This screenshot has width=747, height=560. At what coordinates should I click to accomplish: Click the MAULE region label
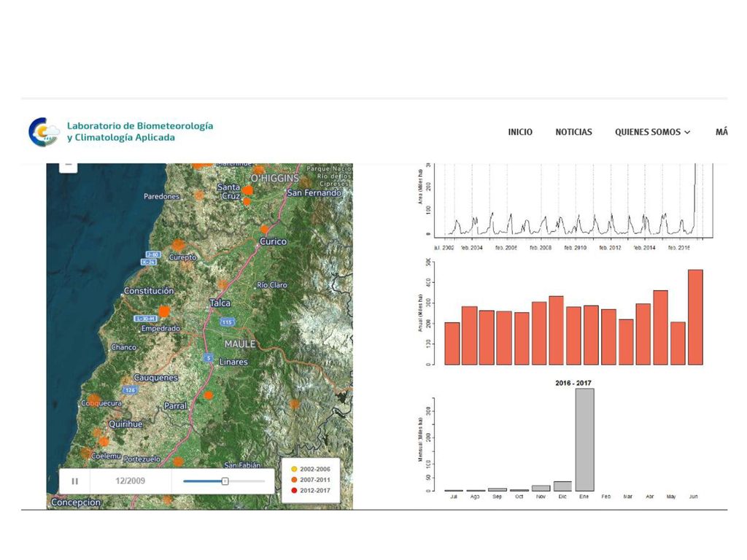(x=240, y=344)
